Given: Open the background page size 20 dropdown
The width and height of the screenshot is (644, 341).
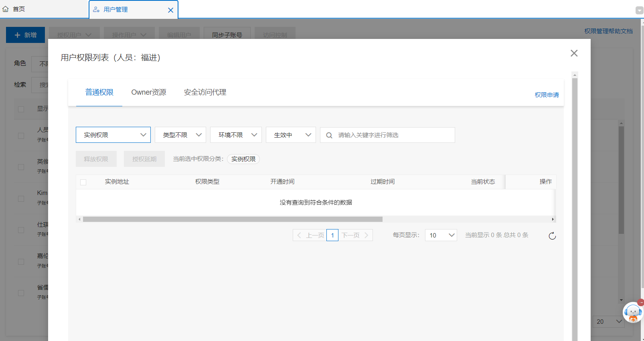Looking at the screenshot, I should 609,321.
